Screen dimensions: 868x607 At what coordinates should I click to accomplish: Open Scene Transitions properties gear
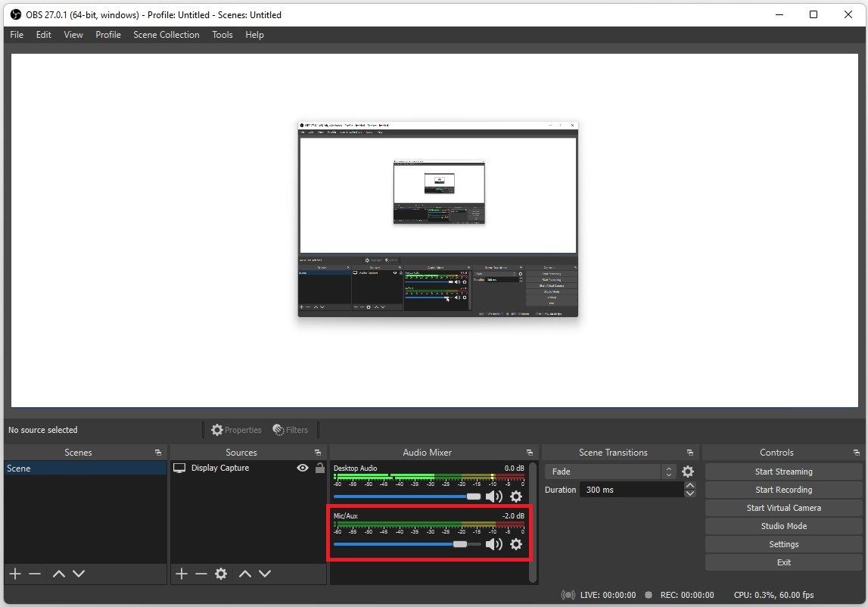[688, 472]
